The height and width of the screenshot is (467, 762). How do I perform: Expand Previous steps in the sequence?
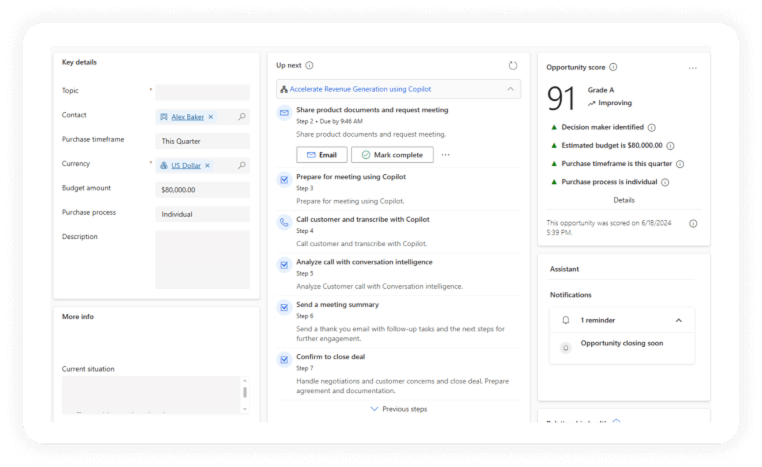pos(398,409)
